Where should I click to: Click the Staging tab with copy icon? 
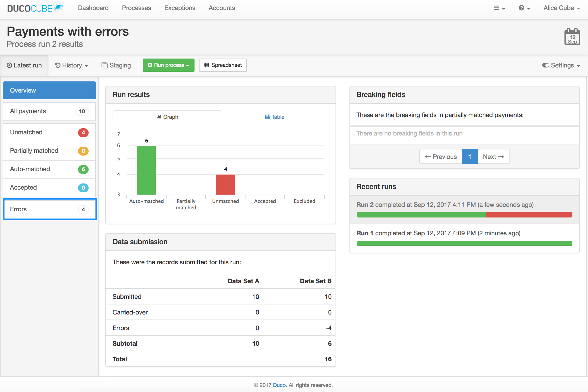(116, 66)
